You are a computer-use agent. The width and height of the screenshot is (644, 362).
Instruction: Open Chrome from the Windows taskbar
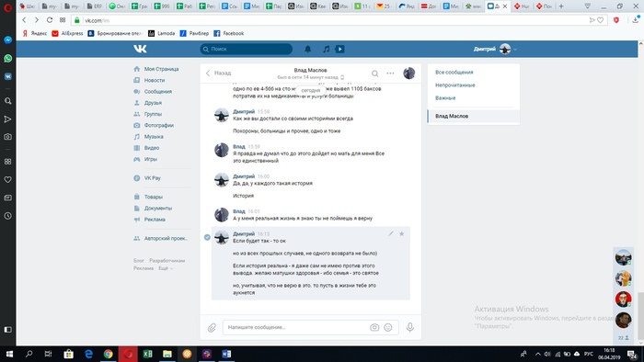pyautogui.click(x=108, y=354)
